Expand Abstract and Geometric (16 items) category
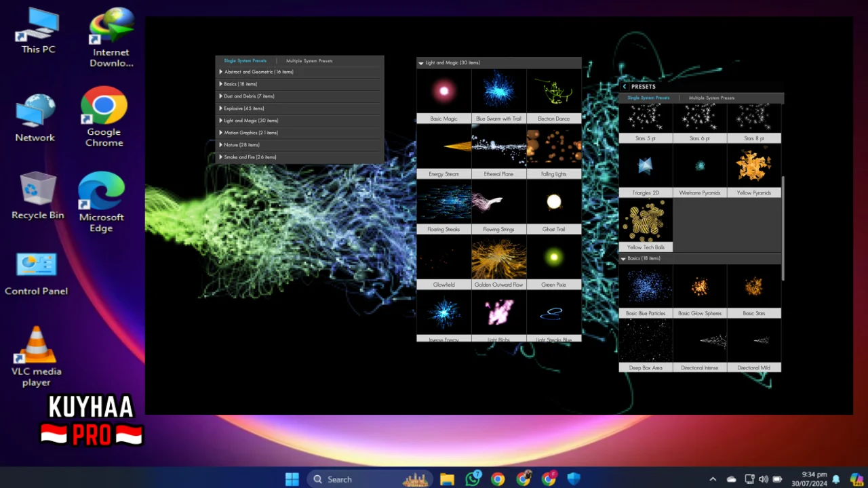Viewport: 868px width, 488px height. pyautogui.click(x=299, y=72)
